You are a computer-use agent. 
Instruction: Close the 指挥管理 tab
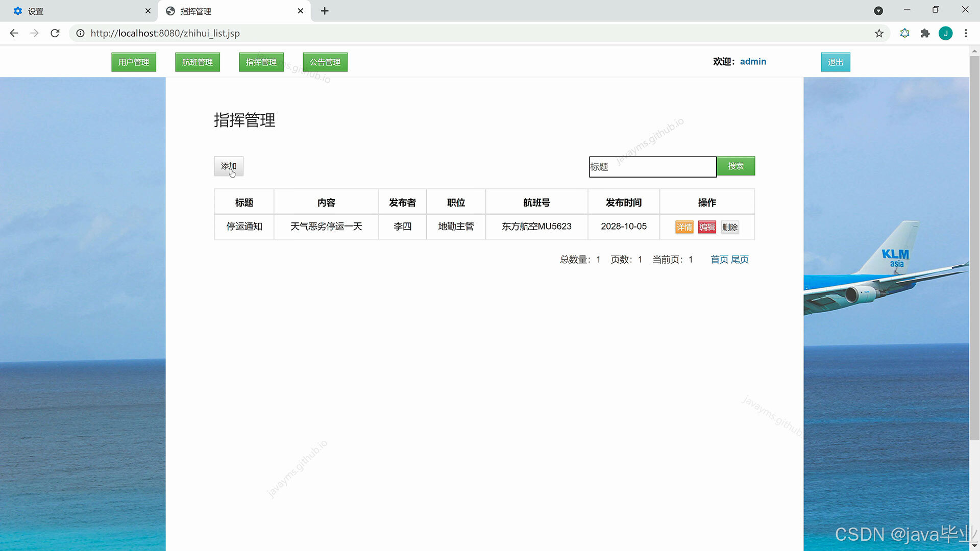301,11
